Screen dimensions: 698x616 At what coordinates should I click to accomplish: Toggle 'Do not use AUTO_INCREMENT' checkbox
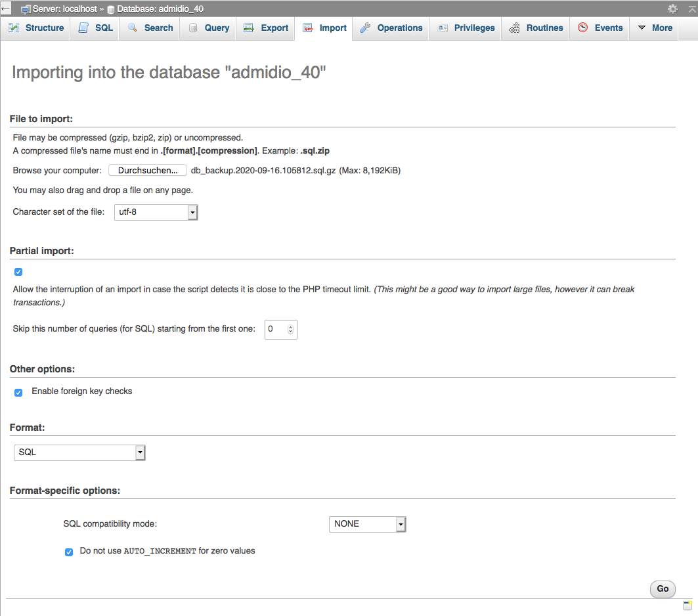tap(69, 552)
